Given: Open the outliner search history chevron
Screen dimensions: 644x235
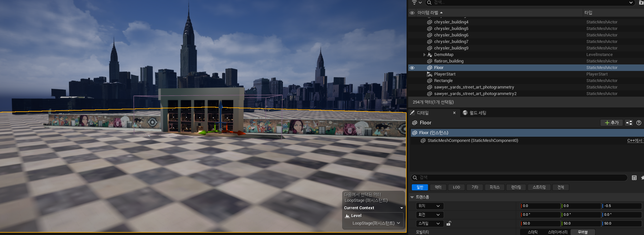Looking at the screenshot, I should 631,3.
